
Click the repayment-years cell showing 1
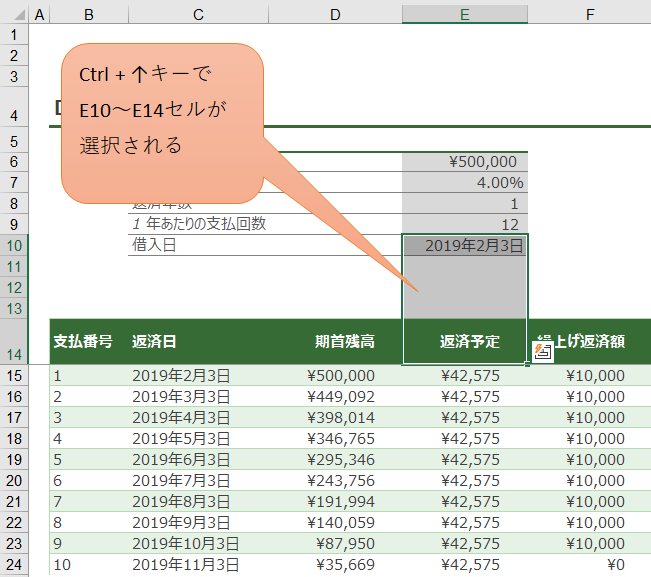pyautogui.click(x=465, y=203)
